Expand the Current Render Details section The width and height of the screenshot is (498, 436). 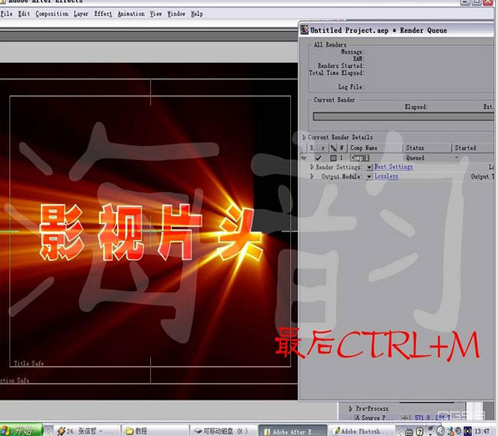tap(304, 137)
